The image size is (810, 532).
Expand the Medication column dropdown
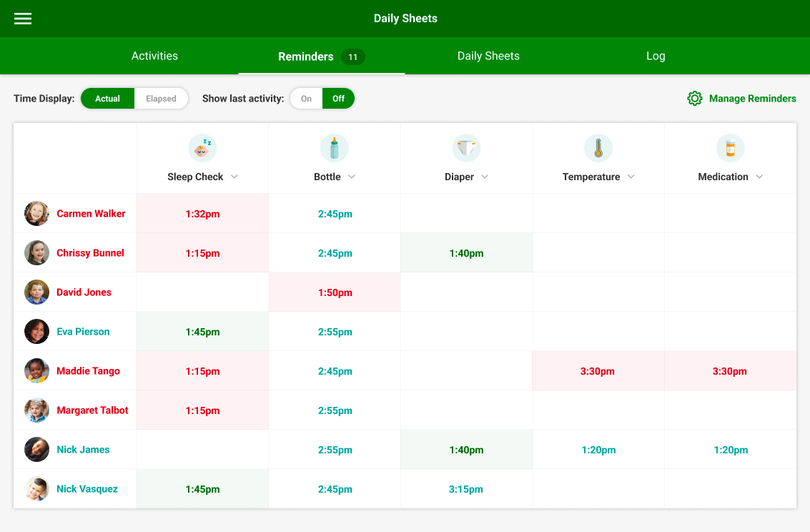tap(759, 176)
